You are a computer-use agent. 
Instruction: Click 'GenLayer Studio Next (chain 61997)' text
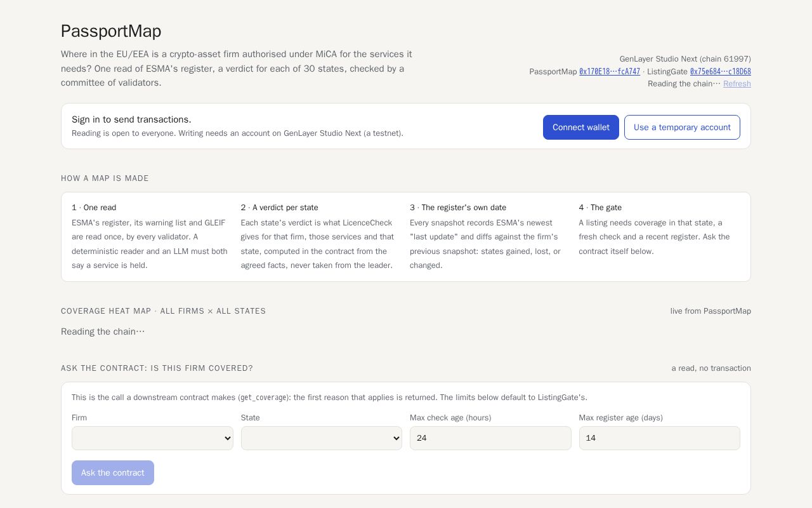tap(685, 59)
